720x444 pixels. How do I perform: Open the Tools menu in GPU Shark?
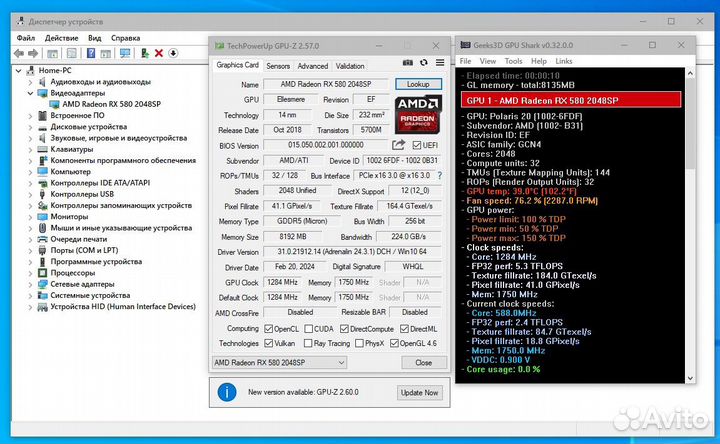click(x=513, y=61)
